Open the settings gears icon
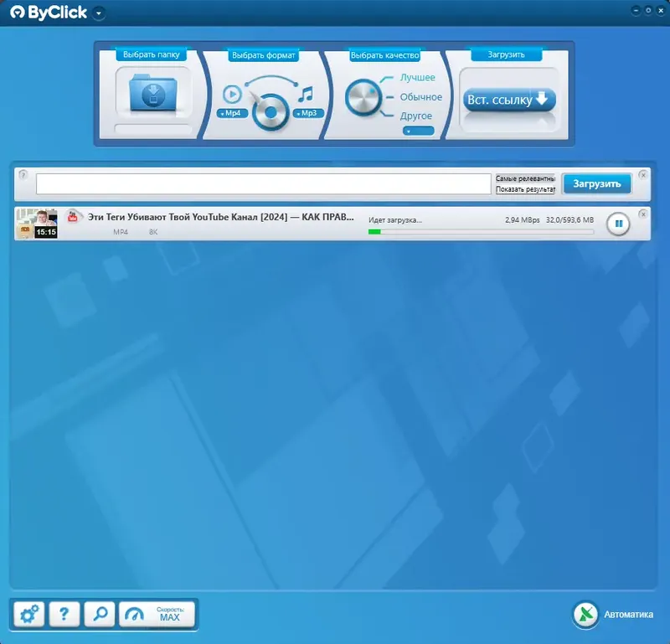The height and width of the screenshot is (644, 670). click(29, 614)
